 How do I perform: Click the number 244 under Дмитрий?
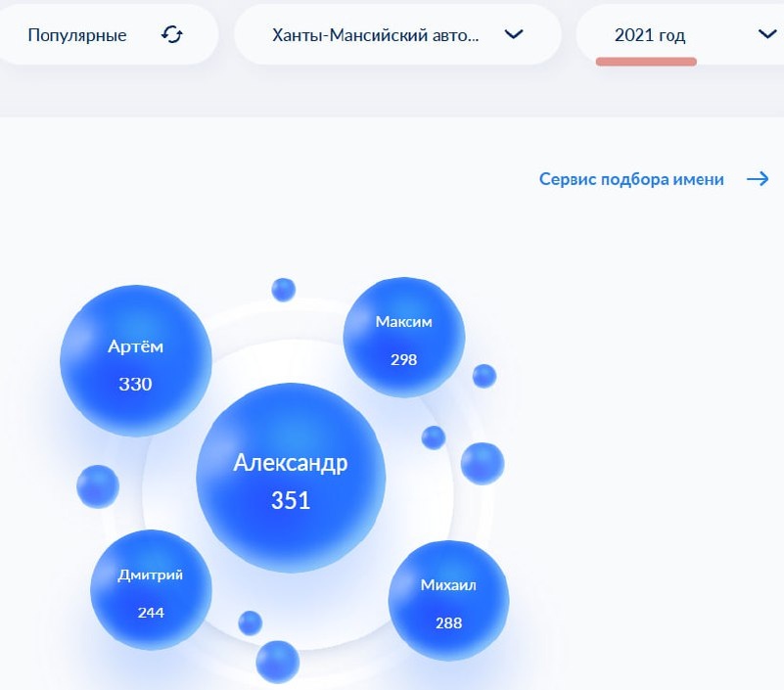[151, 613]
